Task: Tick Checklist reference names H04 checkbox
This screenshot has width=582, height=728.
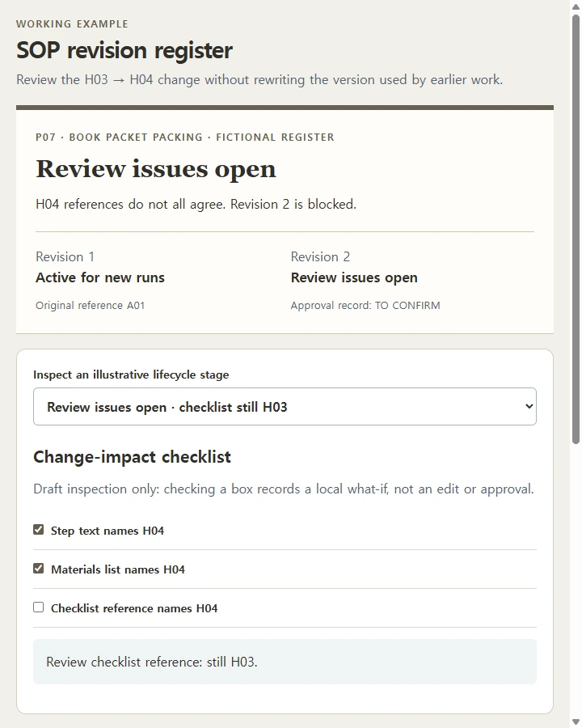Action: (39, 607)
